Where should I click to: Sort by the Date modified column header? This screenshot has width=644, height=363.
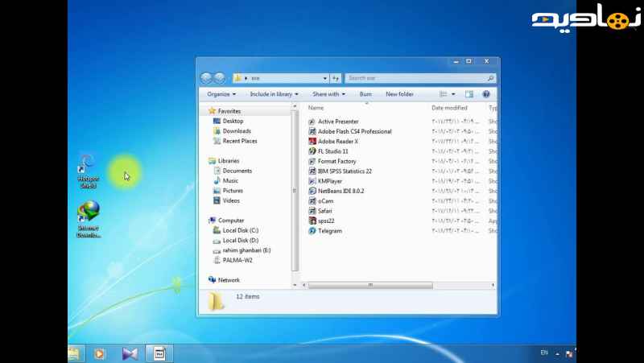coord(449,108)
